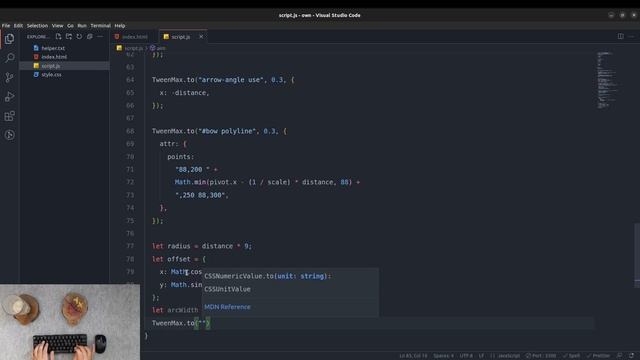Open the Explorer more actions menu

click(100, 37)
